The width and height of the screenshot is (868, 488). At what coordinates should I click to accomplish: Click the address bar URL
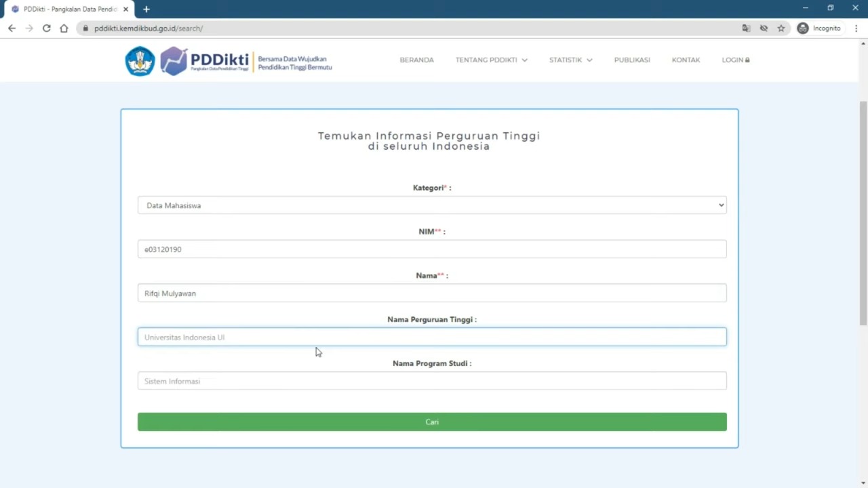tap(149, 28)
